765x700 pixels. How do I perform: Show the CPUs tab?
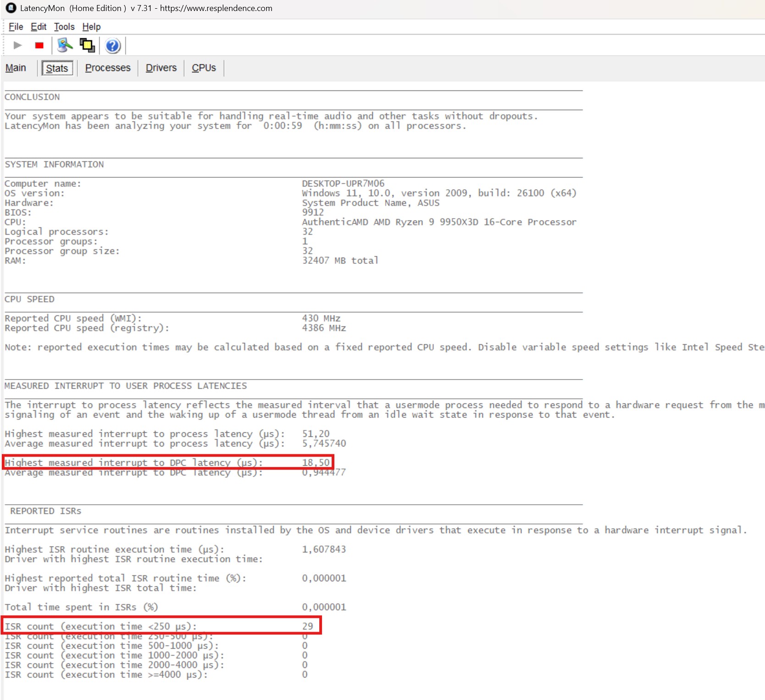[204, 68]
